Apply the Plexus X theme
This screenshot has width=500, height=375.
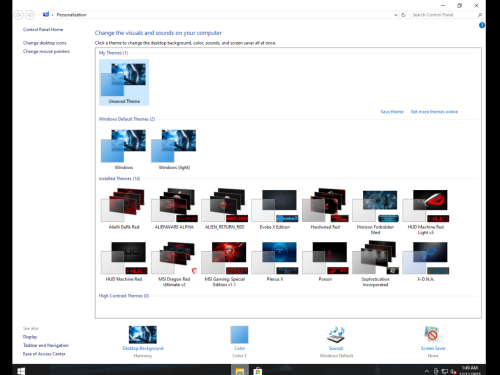click(x=275, y=261)
